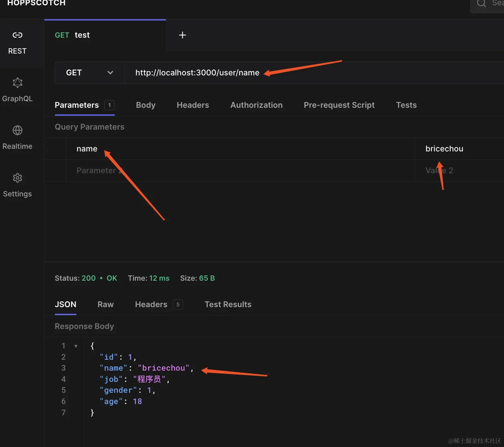Open Settings via the gear icon
Image resolution: width=504 pixels, height=447 pixels.
(x=18, y=178)
